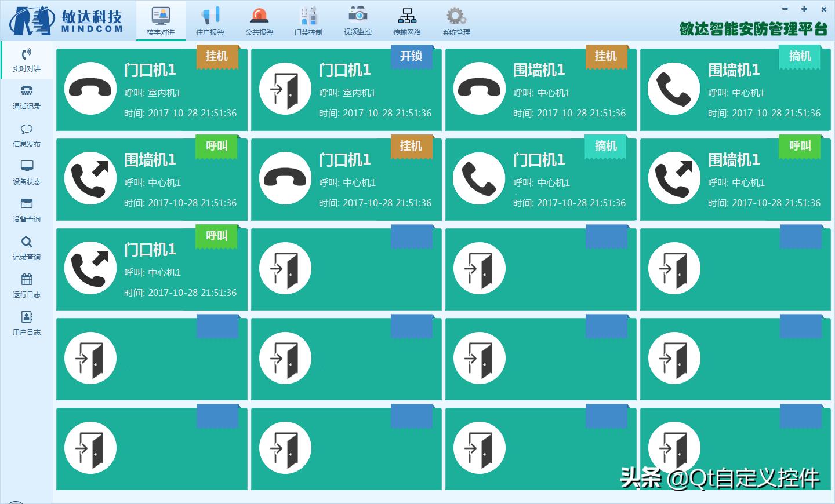Click the 呼叫 badge on 围墙机1 card

217,147
